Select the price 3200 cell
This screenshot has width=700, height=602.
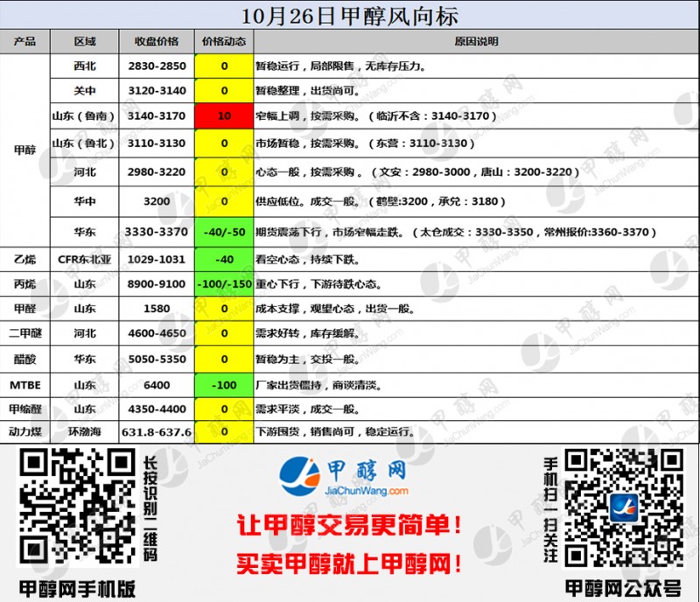[157, 201]
